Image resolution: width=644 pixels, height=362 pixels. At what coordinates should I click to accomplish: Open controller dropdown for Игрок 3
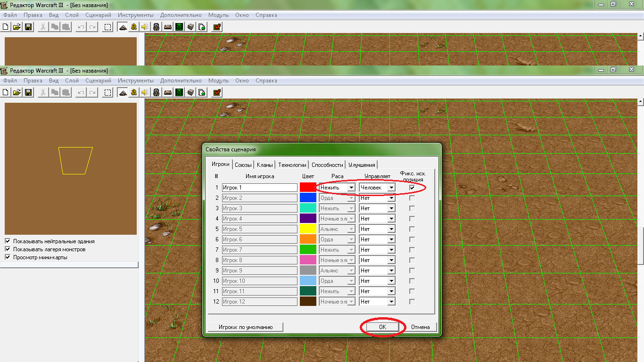pos(377,208)
